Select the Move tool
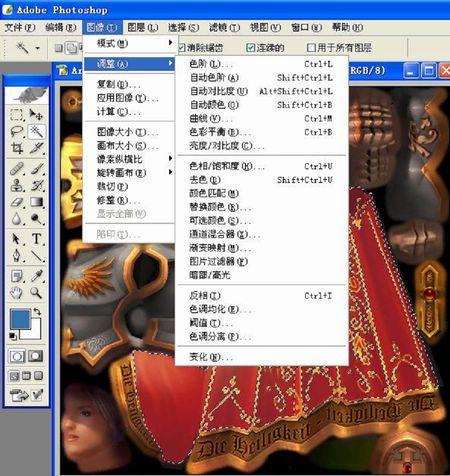450x476 pixels. click(36, 115)
